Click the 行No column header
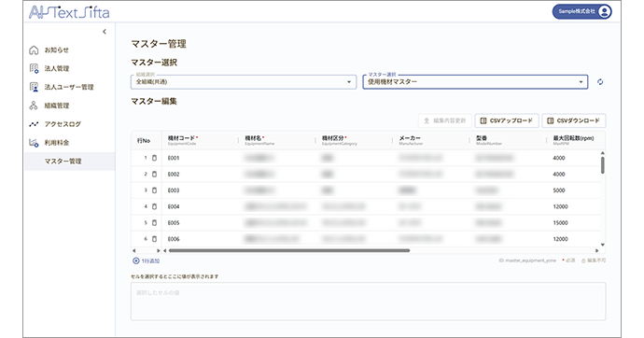The image size is (644, 338). click(147, 140)
